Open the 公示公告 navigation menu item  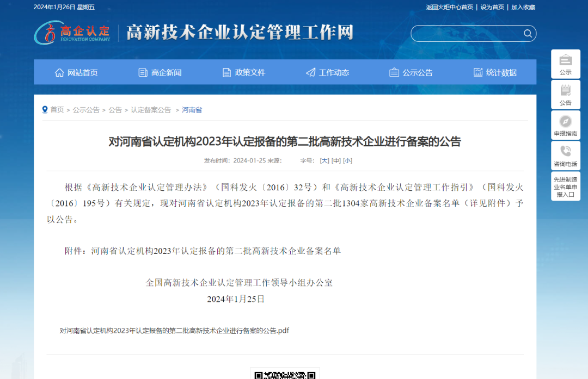coord(412,73)
